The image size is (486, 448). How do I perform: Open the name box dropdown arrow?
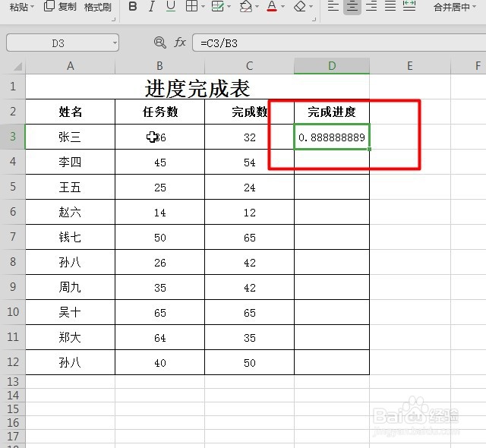point(115,43)
